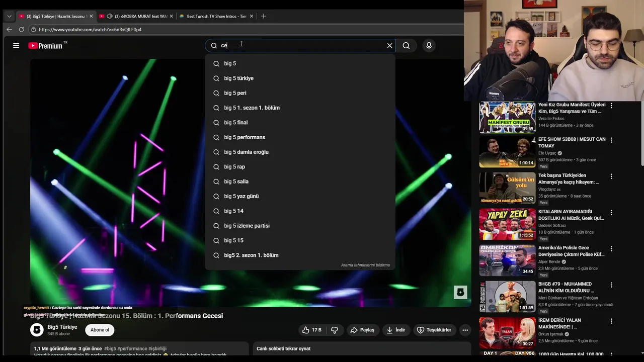Send thanks with Teşekkürler button
Image resolution: width=644 pixels, height=362 pixels.
click(434, 330)
